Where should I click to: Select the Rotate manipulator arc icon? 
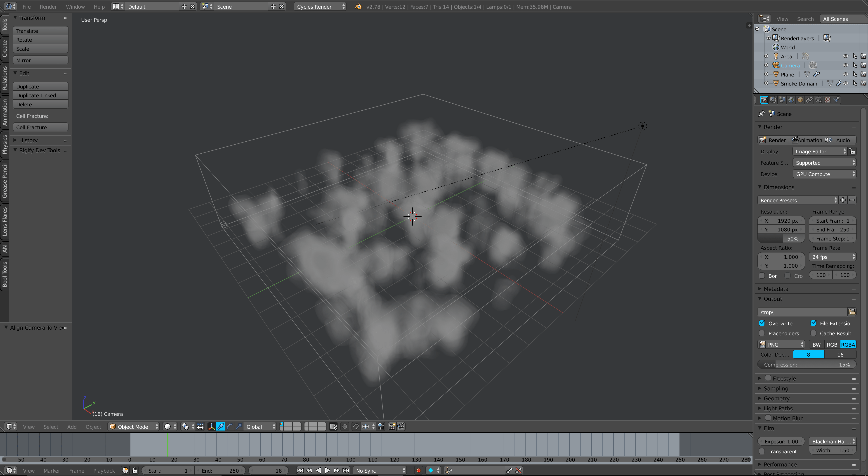pyautogui.click(x=229, y=427)
